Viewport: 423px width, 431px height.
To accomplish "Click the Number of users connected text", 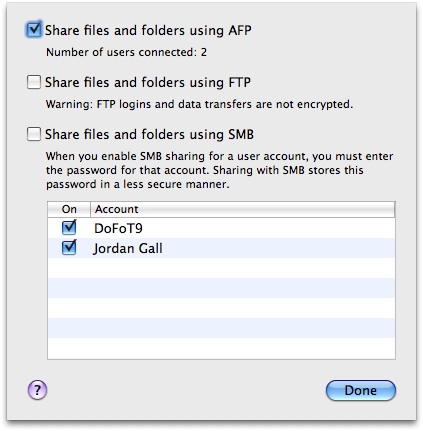I will pos(126,52).
